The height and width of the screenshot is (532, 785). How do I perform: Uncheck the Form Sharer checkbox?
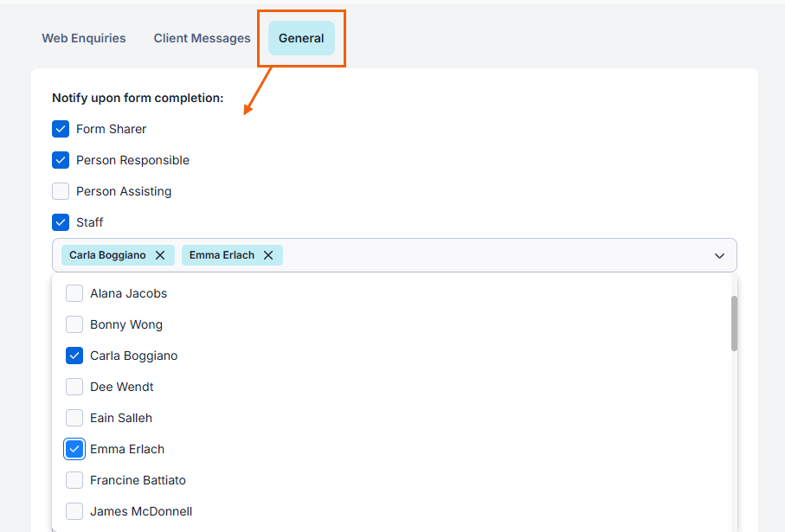click(x=61, y=129)
